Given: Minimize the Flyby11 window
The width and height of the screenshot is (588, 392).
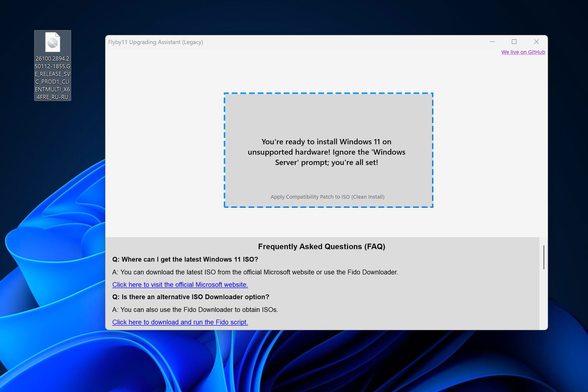Looking at the screenshot, I should click(492, 42).
